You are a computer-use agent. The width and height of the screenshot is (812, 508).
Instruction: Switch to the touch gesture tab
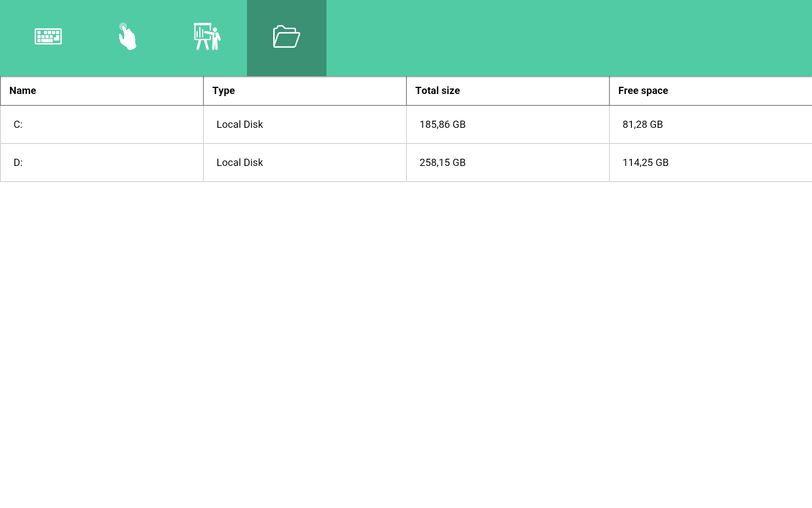coord(127,37)
